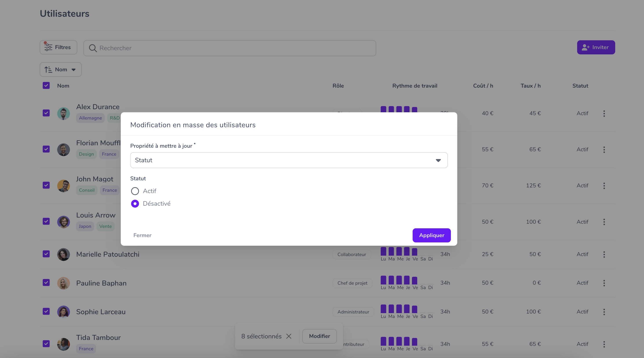644x358 pixels.
Task: Click the name Sophie Larceau
Action: point(101,312)
